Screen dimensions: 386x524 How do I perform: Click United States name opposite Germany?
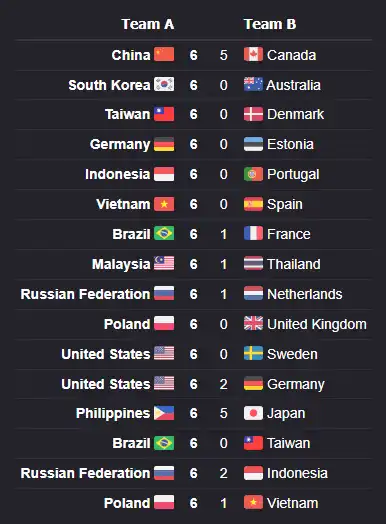pyautogui.click(x=106, y=384)
